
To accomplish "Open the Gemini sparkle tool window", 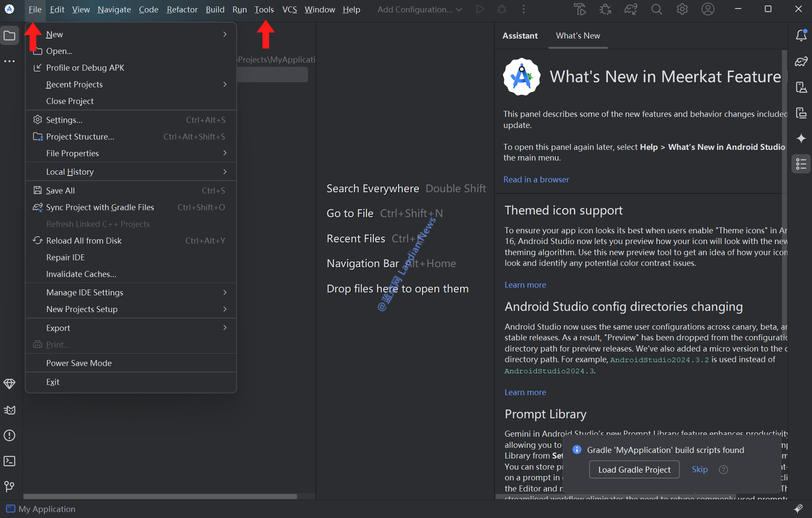I will point(801,138).
